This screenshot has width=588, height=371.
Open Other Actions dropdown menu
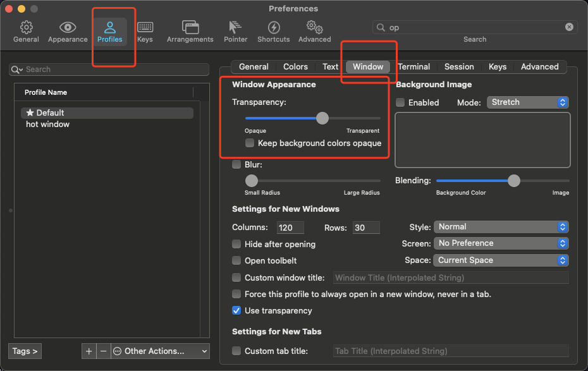tap(160, 351)
